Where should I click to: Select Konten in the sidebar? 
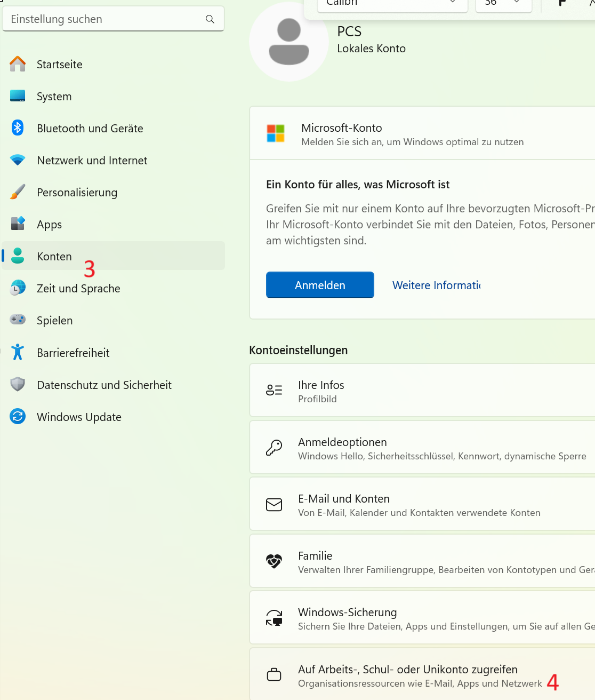point(54,256)
